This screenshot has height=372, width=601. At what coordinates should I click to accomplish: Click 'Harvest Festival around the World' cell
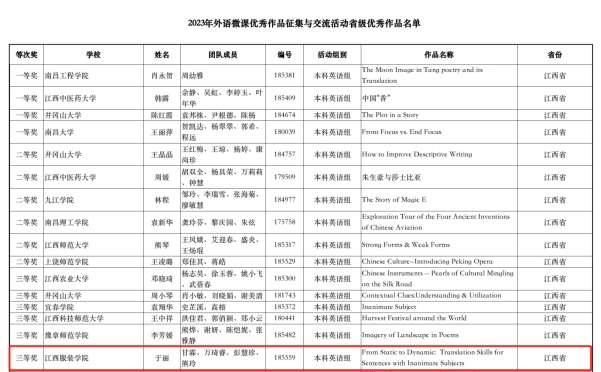439,318
